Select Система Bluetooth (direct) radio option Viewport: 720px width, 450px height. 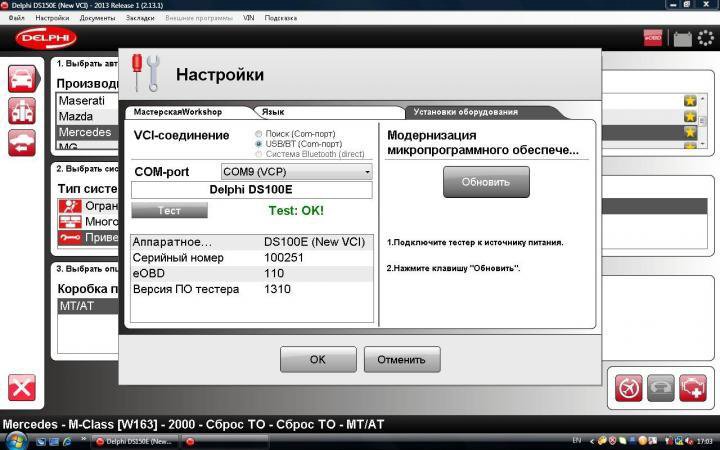pyautogui.click(x=260, y=154)
